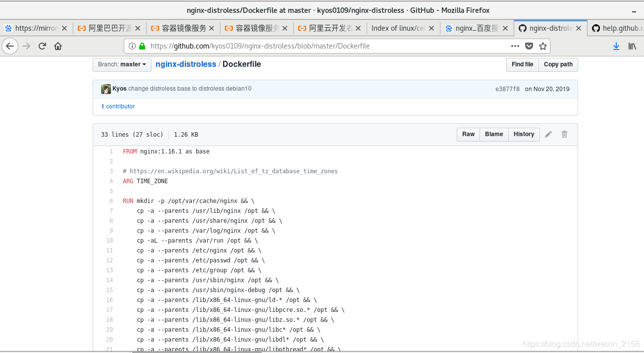
Task: Open the Branch: master dropdown
Action: [x=122, y=64]
